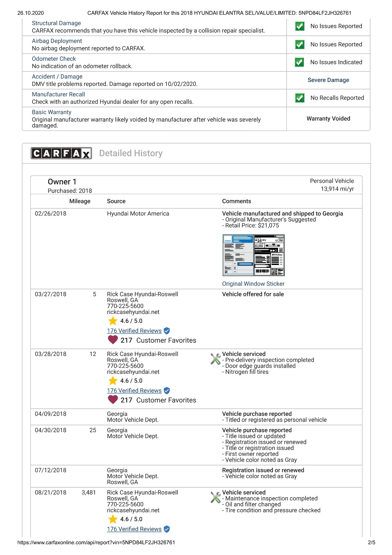The image size is (392, 555).
Task: Click the "Personal Vehicle" label
Action: 332,181
